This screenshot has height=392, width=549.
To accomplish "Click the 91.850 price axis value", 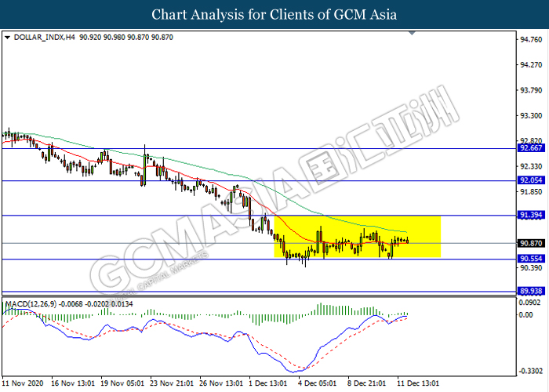I will (x=531, y=192).
